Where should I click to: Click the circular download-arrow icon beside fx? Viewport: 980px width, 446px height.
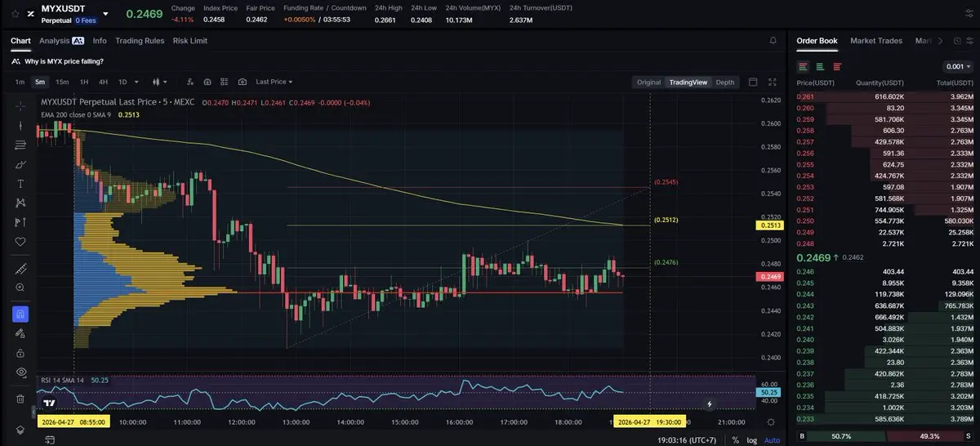207,82
